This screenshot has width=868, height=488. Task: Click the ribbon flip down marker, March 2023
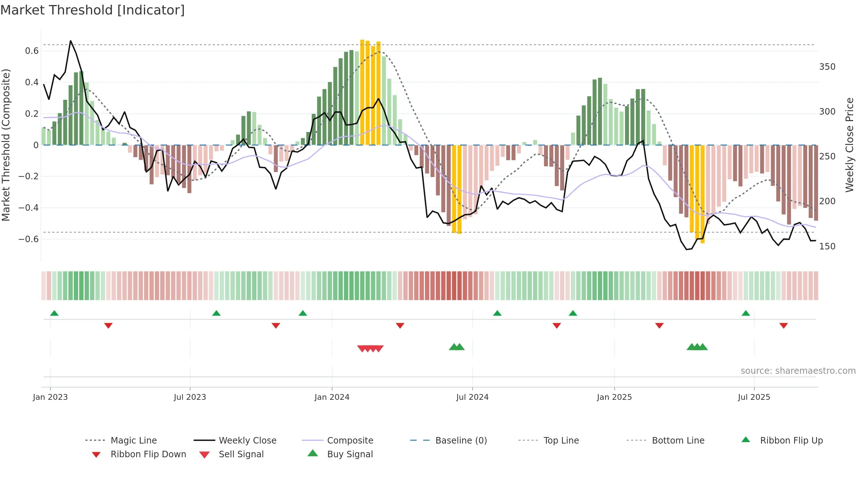point(108,326)
